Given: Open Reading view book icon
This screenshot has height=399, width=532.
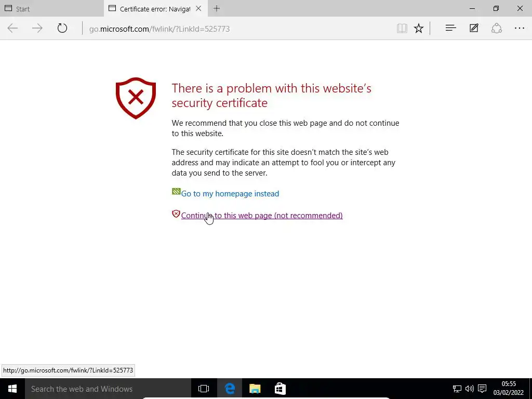Looking at the screenshot, I should coord(402,28).
